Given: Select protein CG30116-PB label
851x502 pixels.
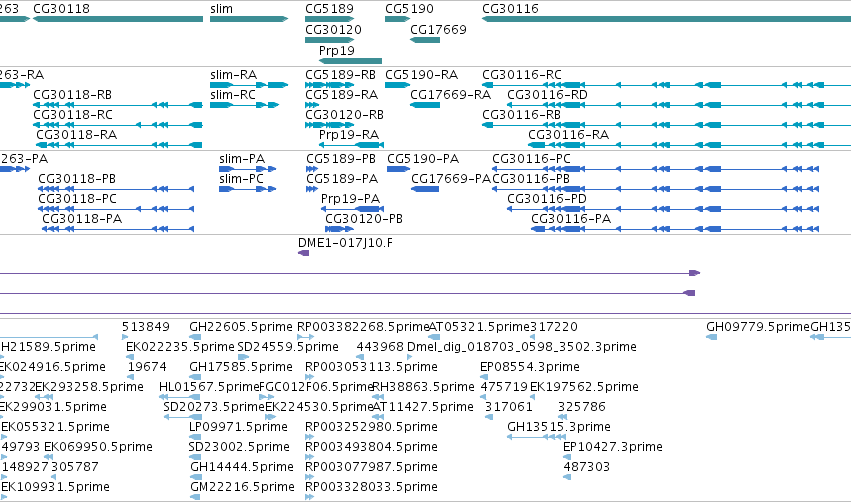Looking at the screenshot, I should pyautogui.click(x=531, y=179).
